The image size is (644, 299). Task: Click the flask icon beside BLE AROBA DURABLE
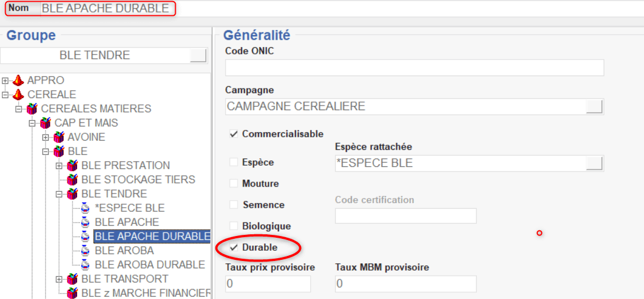[86, 265]
